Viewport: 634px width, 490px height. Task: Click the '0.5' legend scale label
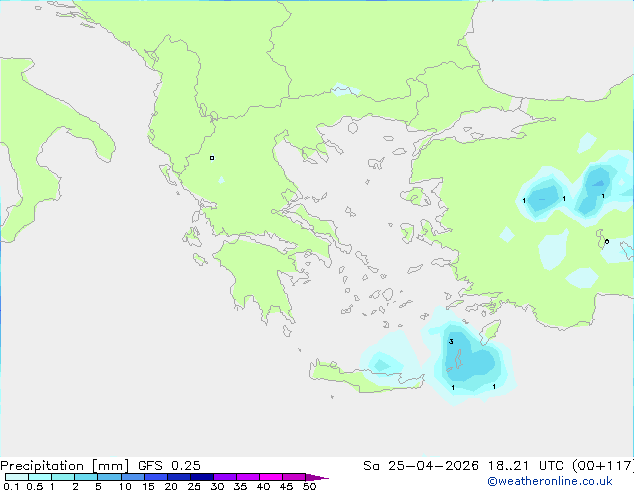(34, 486)
